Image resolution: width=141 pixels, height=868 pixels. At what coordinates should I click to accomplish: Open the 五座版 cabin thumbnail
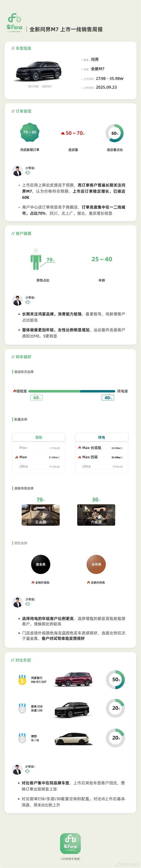(x=41, y=515)
